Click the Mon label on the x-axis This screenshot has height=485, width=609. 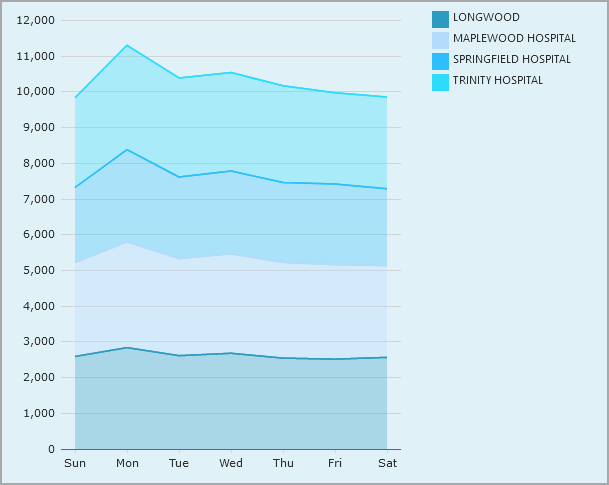127,463
